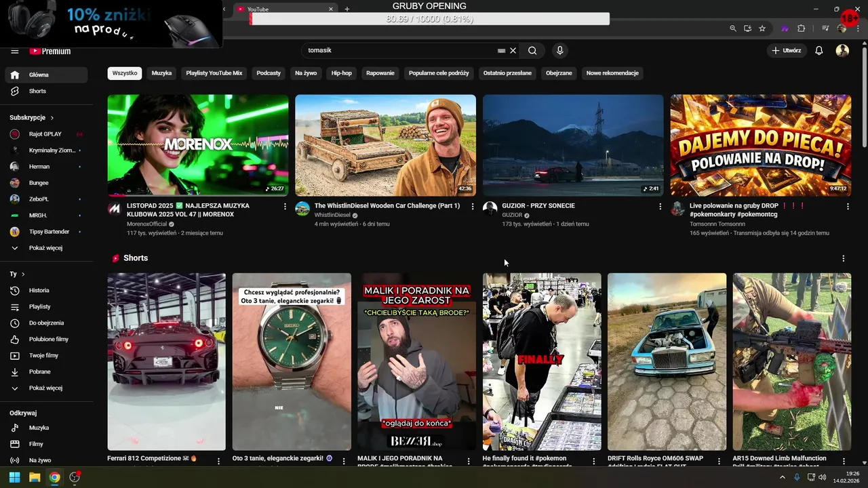This screenshot has height=488, width=868.
Task: Open more options for Wooden Car Challenge video
Action: pos(473,206)
